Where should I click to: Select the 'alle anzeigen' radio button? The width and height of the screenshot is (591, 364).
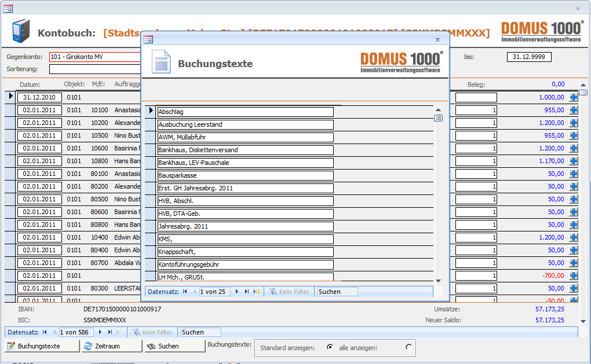[408, 347]
